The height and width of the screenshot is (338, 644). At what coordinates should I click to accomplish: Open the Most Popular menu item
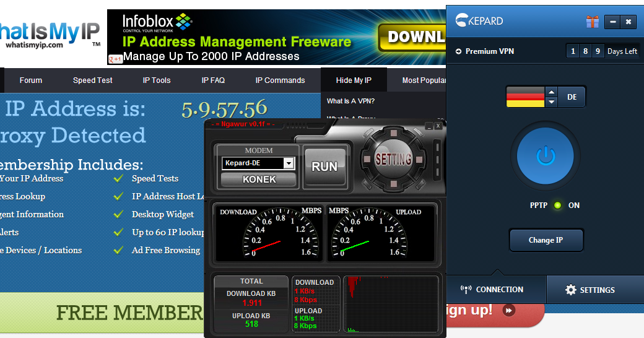coord(424,80)
